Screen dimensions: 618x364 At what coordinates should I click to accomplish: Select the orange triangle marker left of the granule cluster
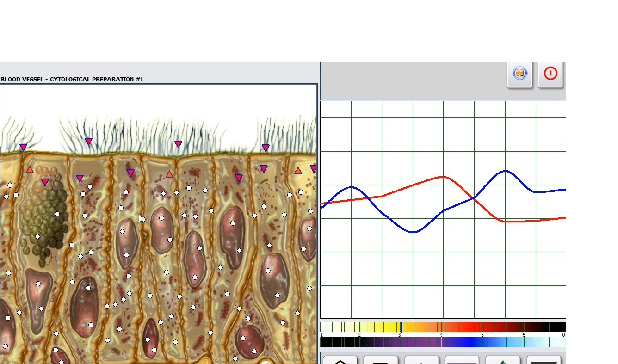(x=30, y=170)
